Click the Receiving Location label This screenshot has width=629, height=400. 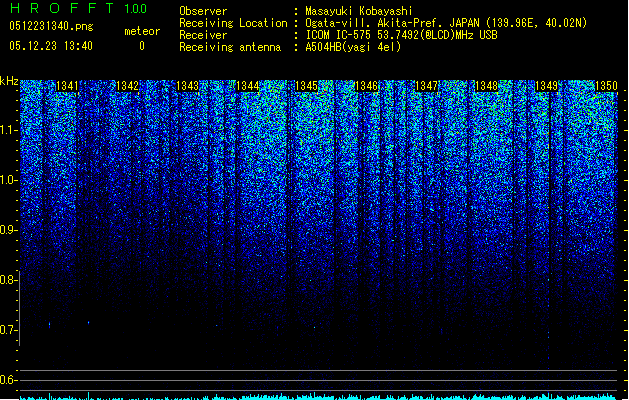click(x=233, y=23)
